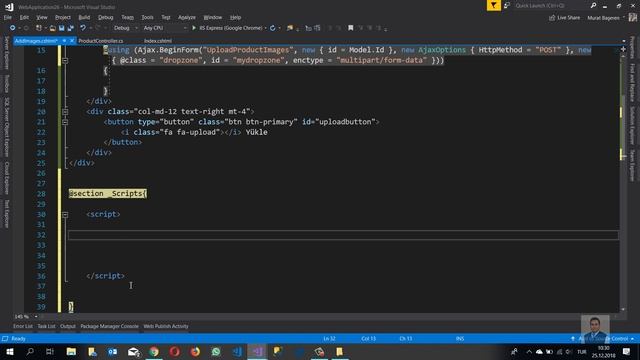Open the Debug menu
The image size is (640, 360).
[105, 17]
